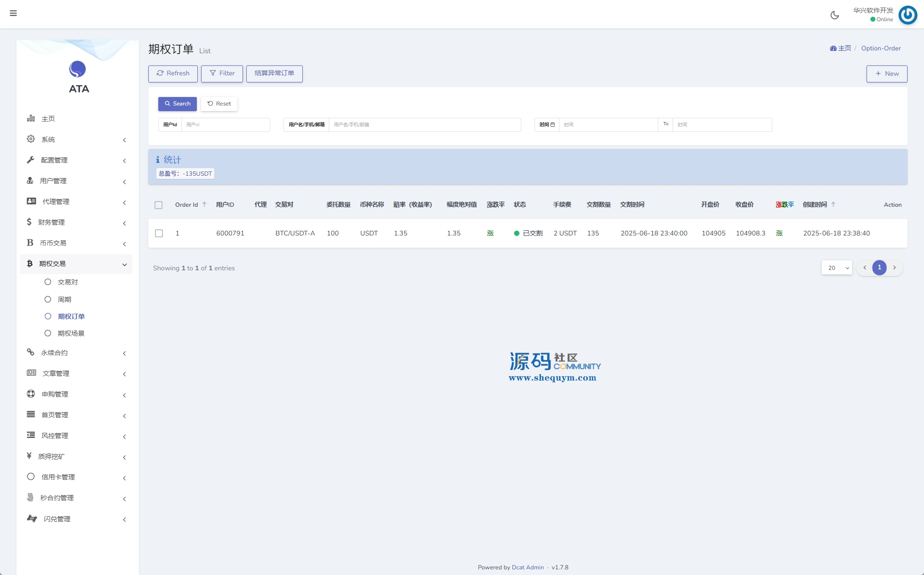
Task: Check the checkbox for order row 1
Action: [159, 233]
